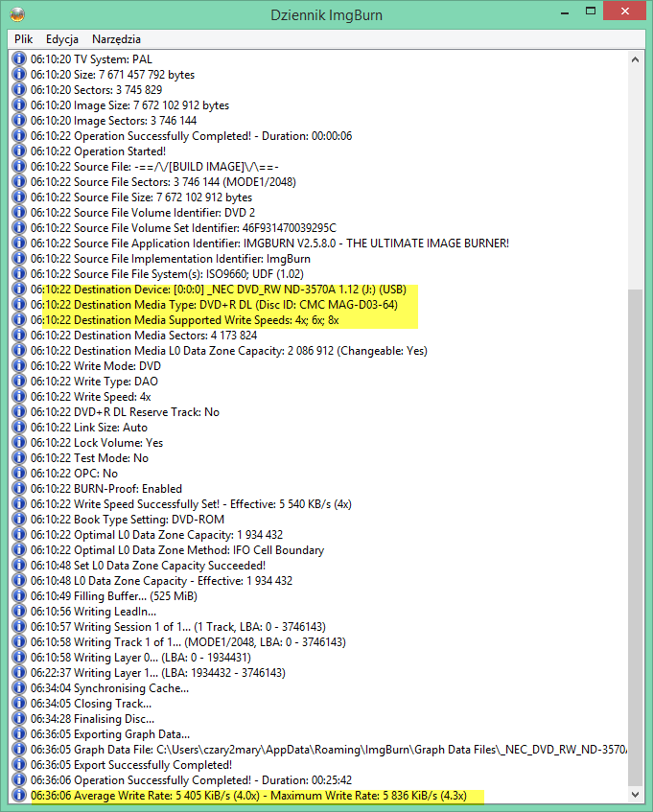Click info icon beside BURN-Proof: Enabled
Viewport: 653px width, 812px height.
pyautogui.click(x=19, y=489)
